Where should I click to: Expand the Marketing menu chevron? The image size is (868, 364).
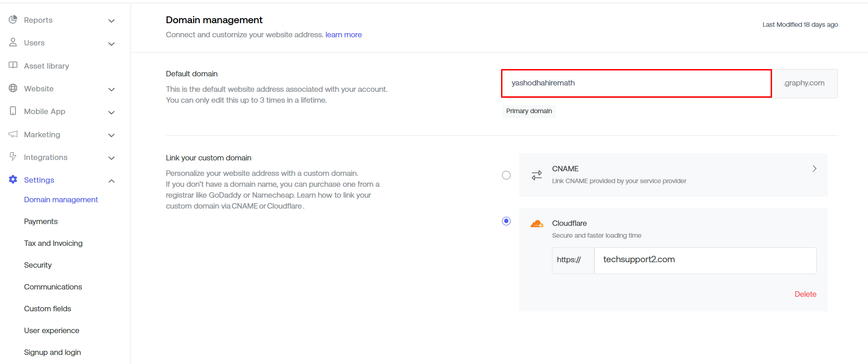pyautogui.click(x=111, y=135)
